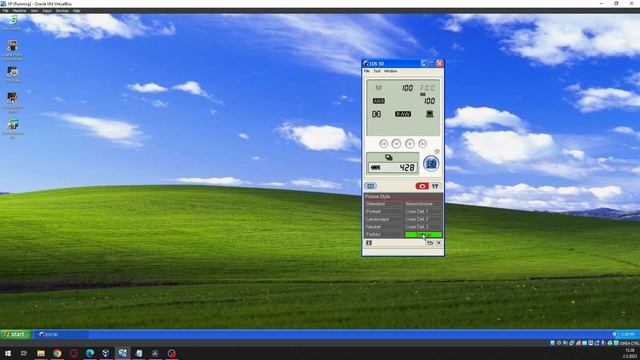Open VirtualBox Input menu
640x360 pixels.
tap(47, 11)
